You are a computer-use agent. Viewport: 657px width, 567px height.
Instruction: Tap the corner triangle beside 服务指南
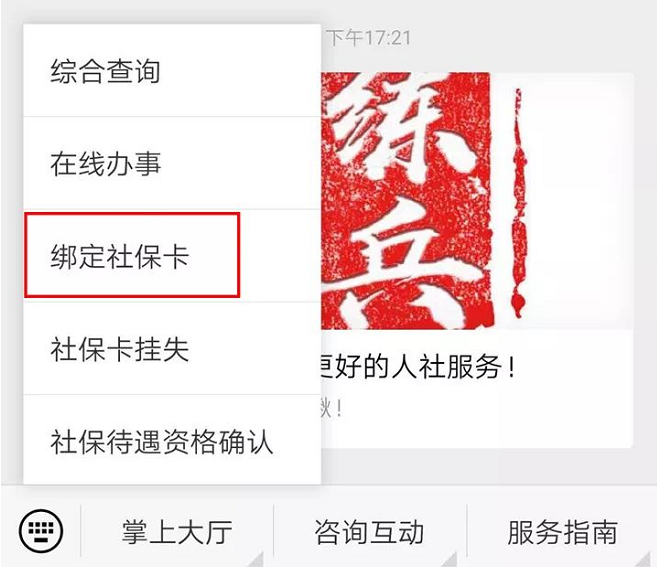[x=644, y=560]
